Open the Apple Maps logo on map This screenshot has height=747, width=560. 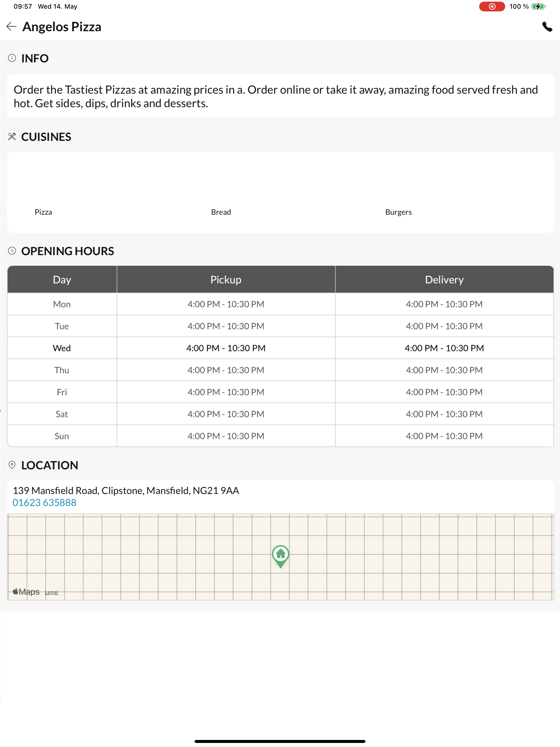coord(26,592)
